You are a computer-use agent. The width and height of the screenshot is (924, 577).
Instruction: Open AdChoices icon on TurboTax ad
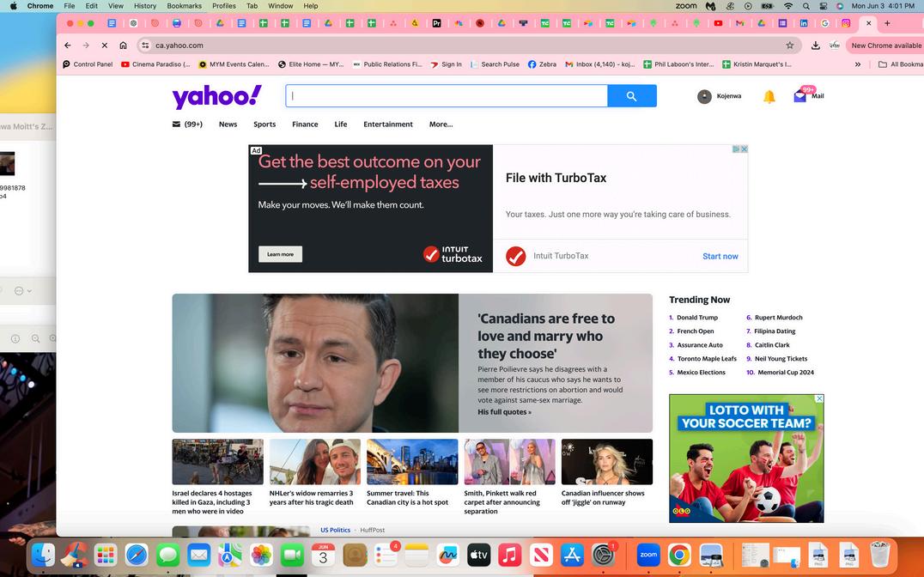tap(737, 149)
